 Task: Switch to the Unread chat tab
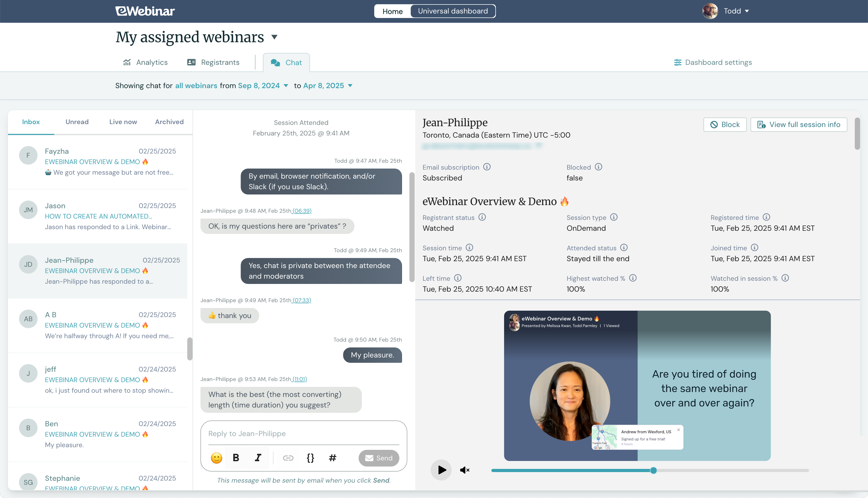[x=77, y=122]
